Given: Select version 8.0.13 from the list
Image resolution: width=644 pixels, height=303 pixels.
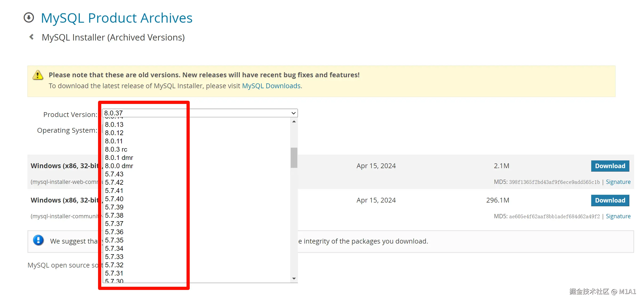Looking at the screenshot, I should (114, 124).
